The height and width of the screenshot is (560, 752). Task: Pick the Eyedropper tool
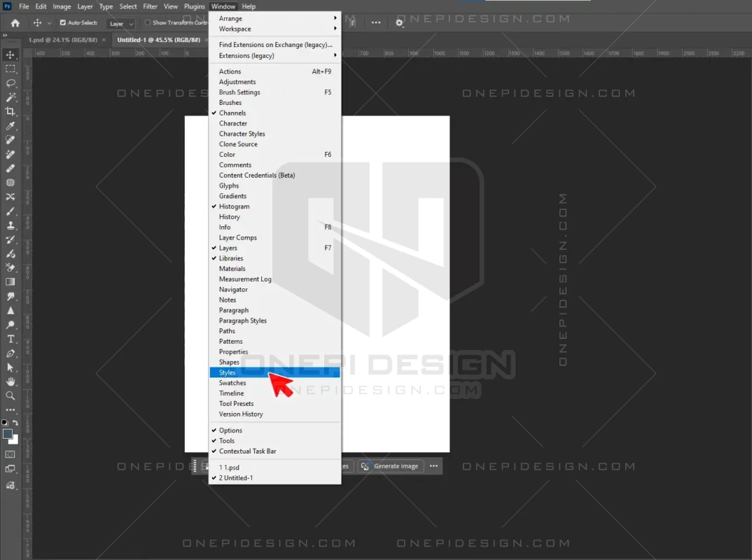pos(11,126)
